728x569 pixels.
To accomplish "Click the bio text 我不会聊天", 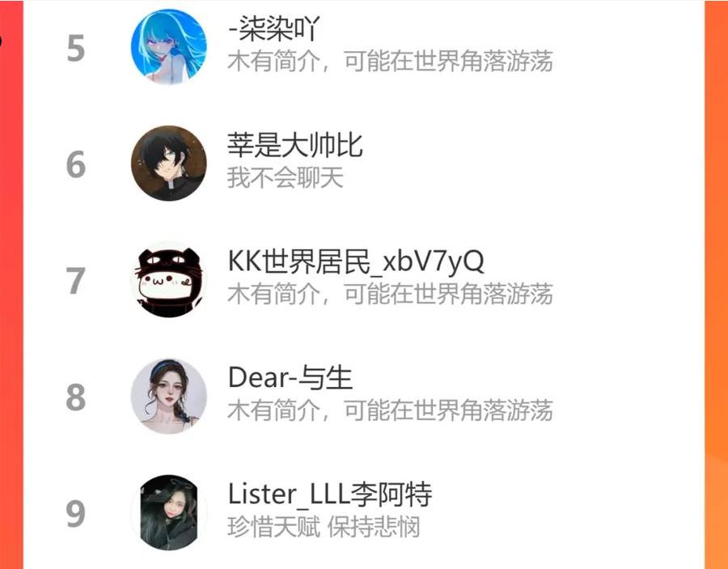I will coord(285,178).
